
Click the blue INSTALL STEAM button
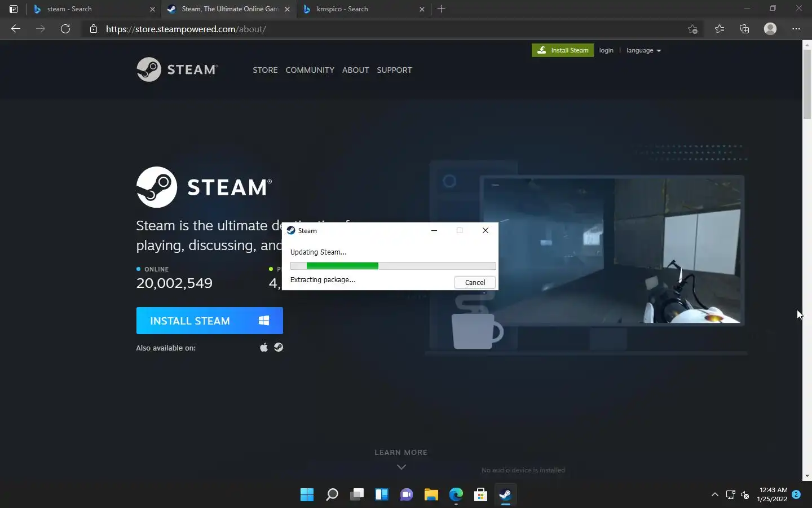[x=209, y=321]
